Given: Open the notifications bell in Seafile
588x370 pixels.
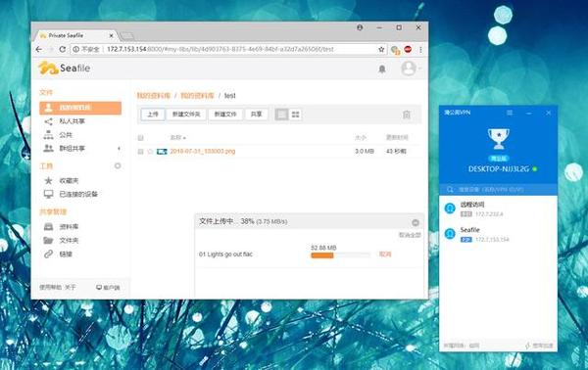Looking at the screenshot, I should [x=382, y=69].
